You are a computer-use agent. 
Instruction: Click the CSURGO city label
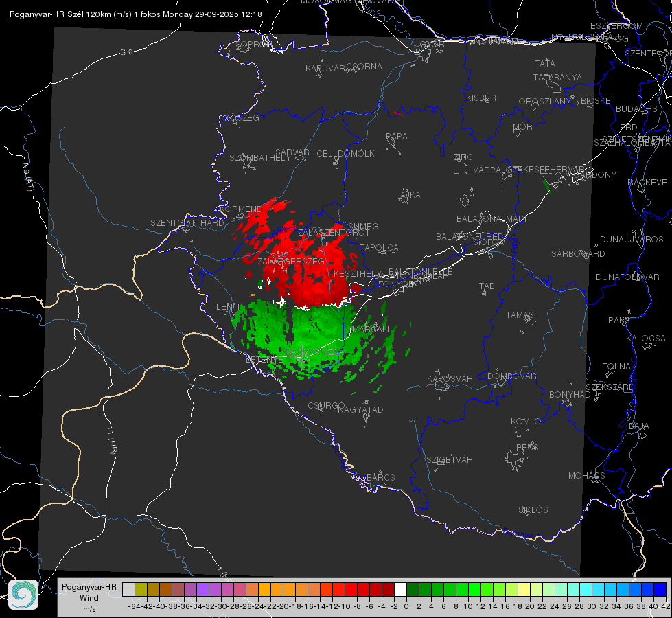coord(326,406)
